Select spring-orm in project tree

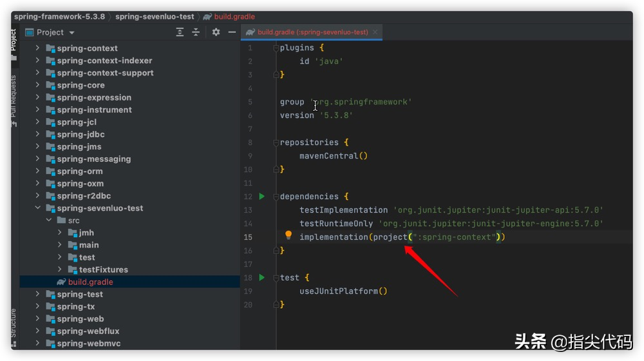click(x=80, y=171)
